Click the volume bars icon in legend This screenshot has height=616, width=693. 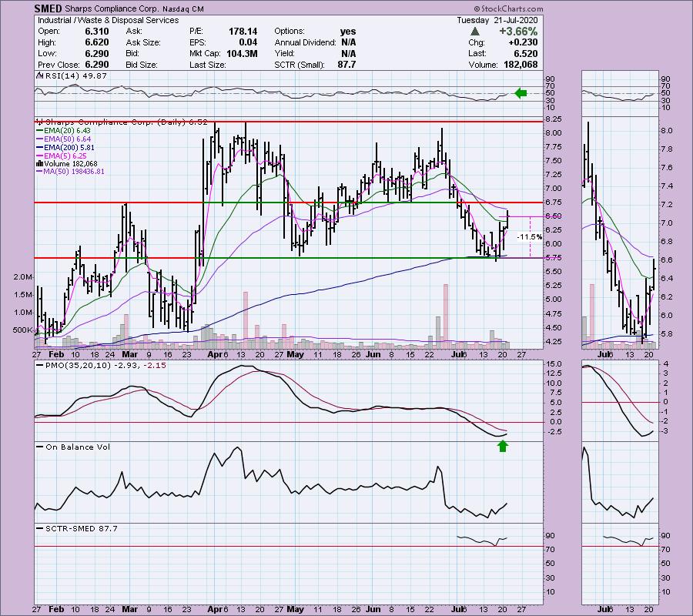(x=39, y=164)
